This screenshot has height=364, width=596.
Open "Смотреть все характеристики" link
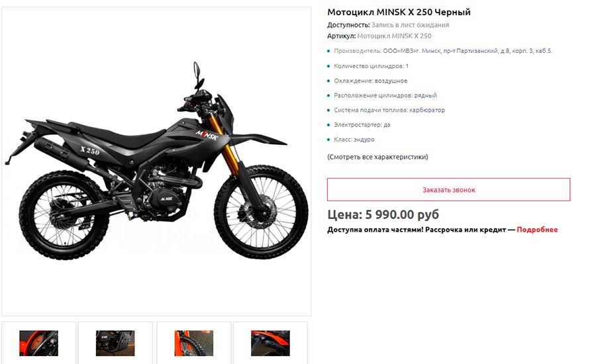click(377, 157)
